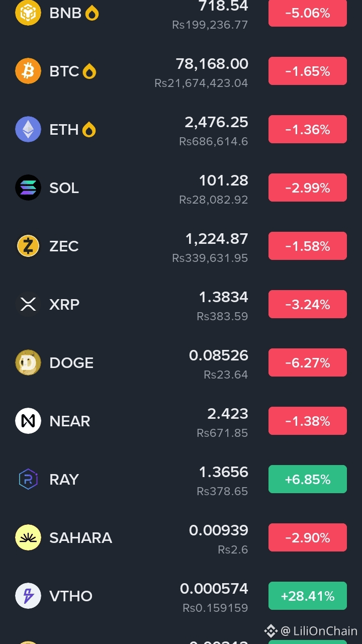Open the Ethereum diamond logo icon
The image size is (362, 644).
click(x=28, y=129)
